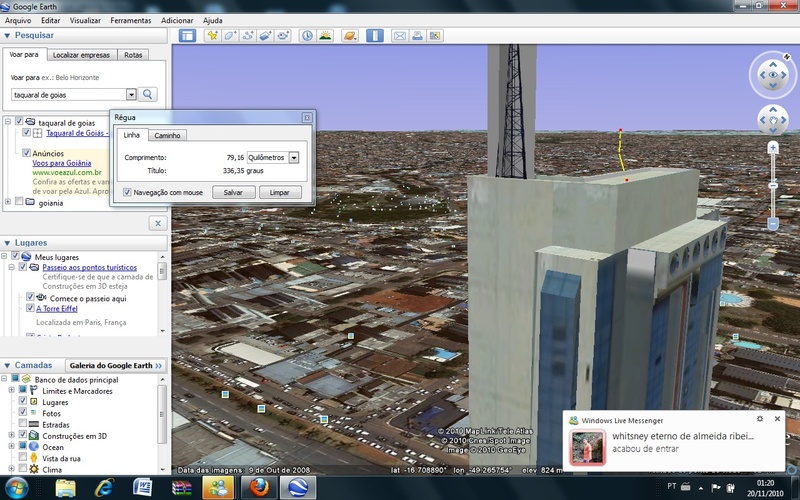Viewport: 800px width, 500px height.
Task: Click the Email envelope icon
Action: [x=400, y=36]
